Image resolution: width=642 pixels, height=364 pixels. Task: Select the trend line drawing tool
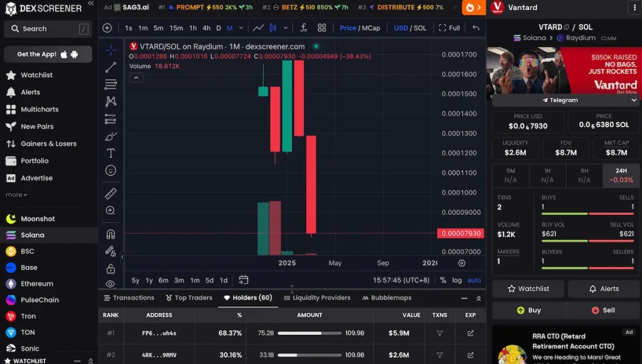[111, 67]
